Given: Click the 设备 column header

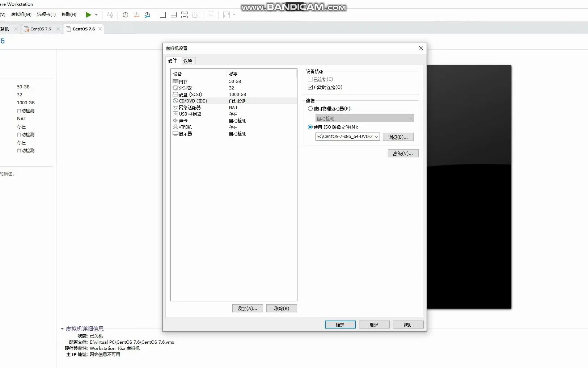Looking at the screenshot, I should coord(199,74).
